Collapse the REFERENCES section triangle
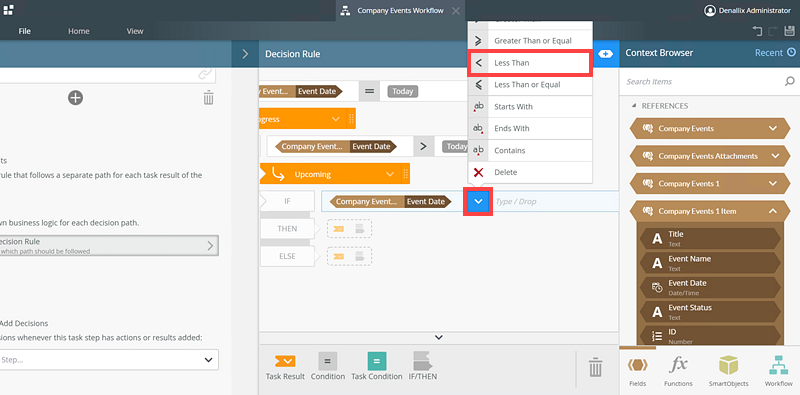 pos(634,106)
